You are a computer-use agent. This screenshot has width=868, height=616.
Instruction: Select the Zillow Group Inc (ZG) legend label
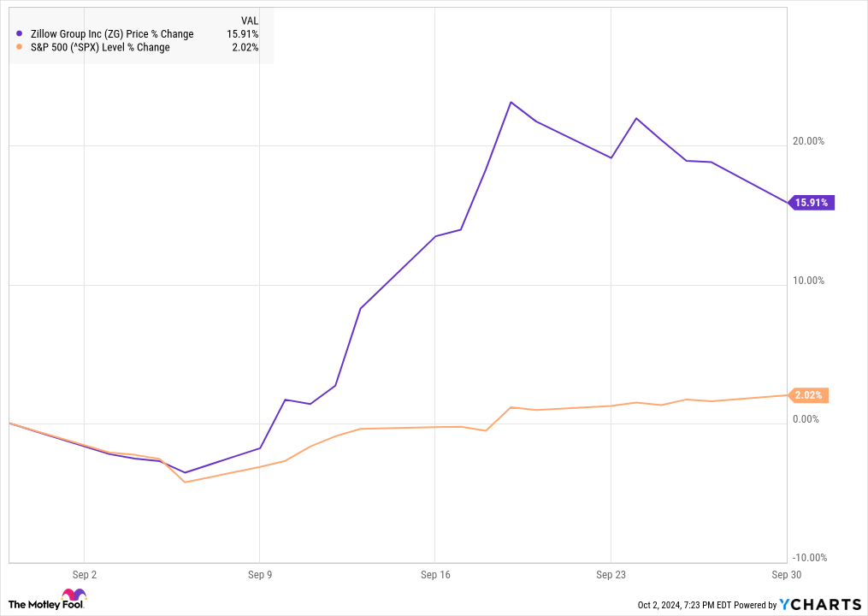[112, 33]
